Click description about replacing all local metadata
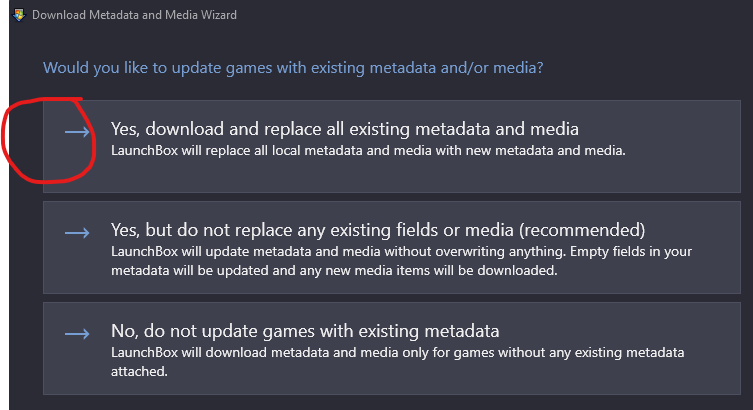 coord(368,151)
